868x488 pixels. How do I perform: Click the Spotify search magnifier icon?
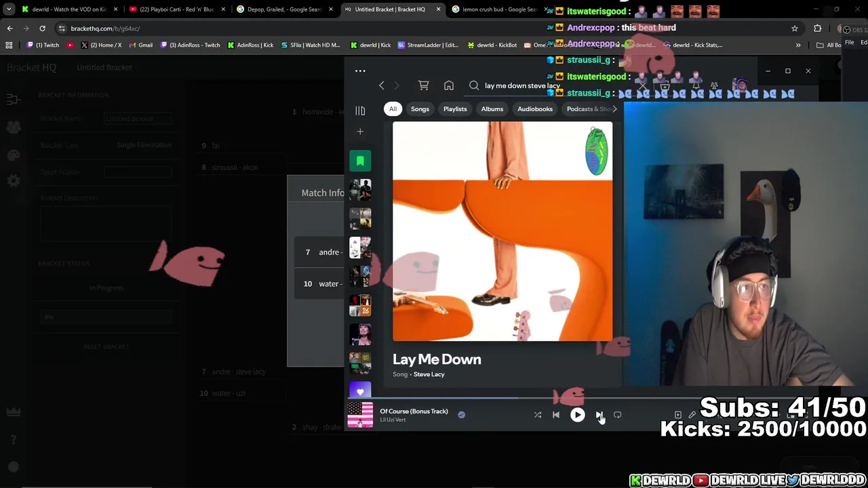pos(474,85)
